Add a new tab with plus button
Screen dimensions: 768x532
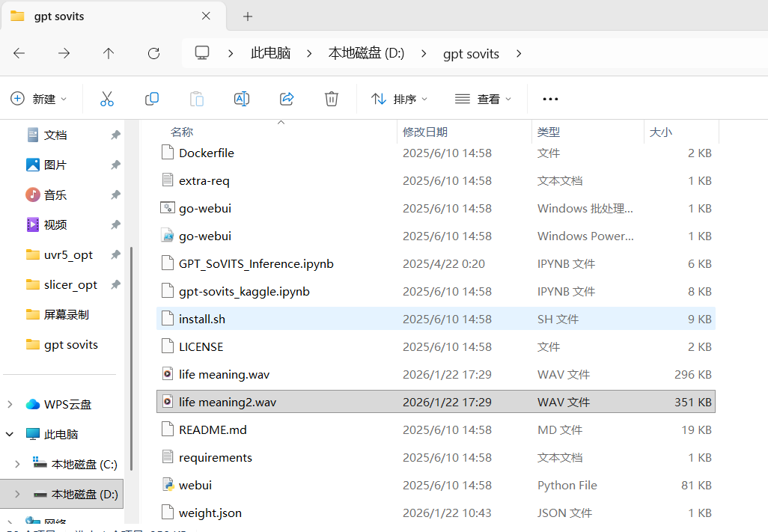coord(248,16)
